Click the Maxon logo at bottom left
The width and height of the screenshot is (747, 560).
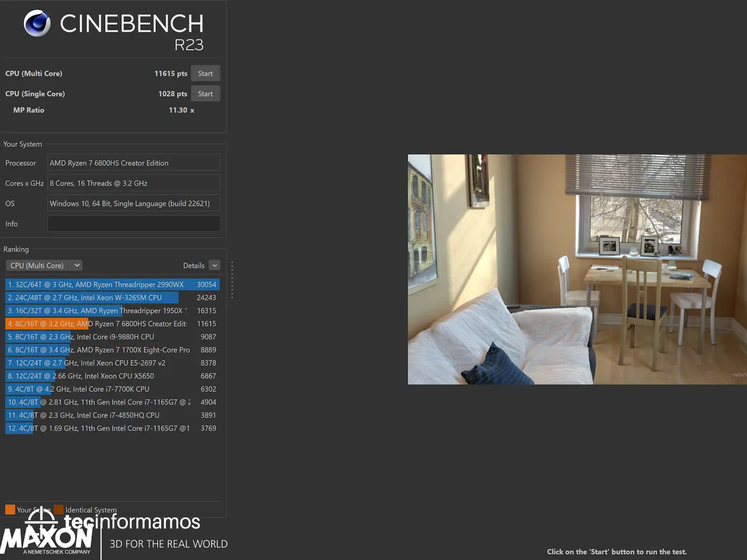tap(47, 539)
